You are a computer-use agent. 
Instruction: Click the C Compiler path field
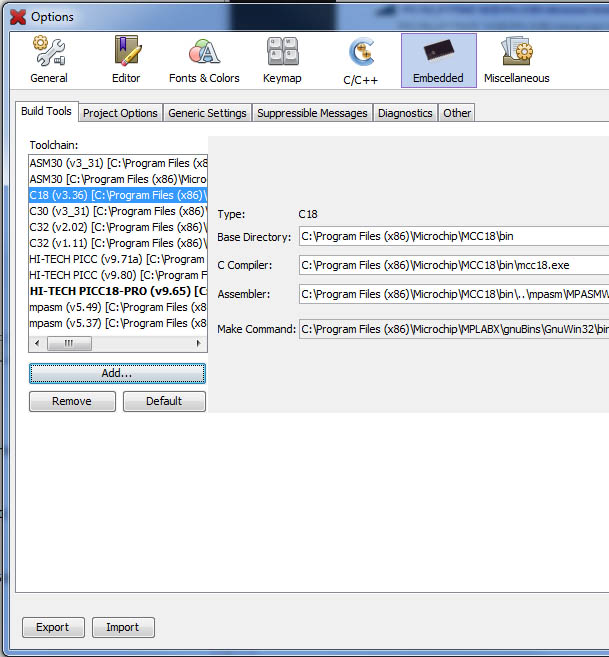(x=454, y=265)
